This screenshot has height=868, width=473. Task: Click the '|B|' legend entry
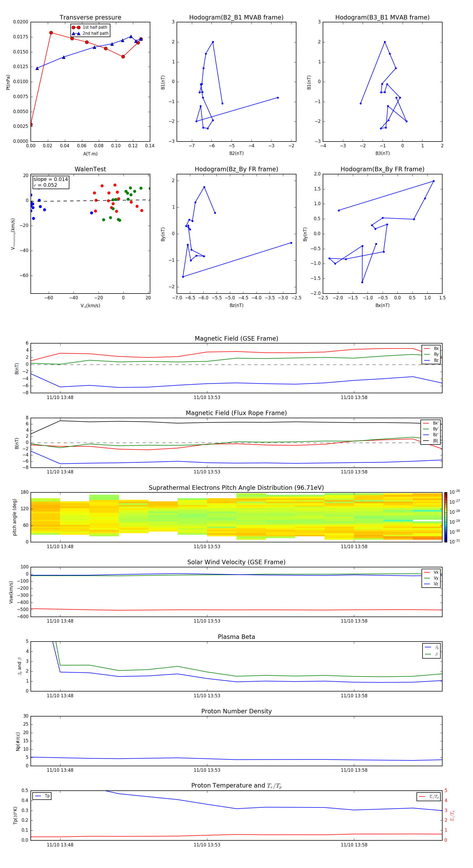pyautogui.click(x=431, y=441)
